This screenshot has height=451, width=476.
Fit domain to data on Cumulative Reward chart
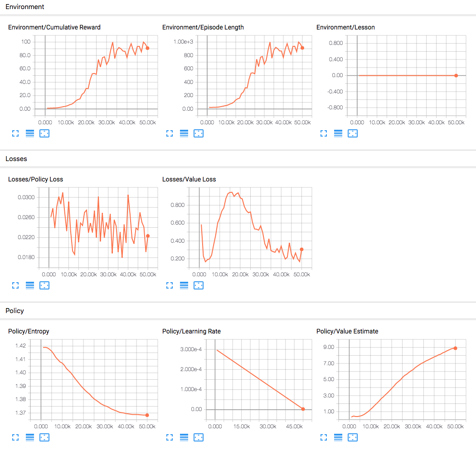coord(44,133)
